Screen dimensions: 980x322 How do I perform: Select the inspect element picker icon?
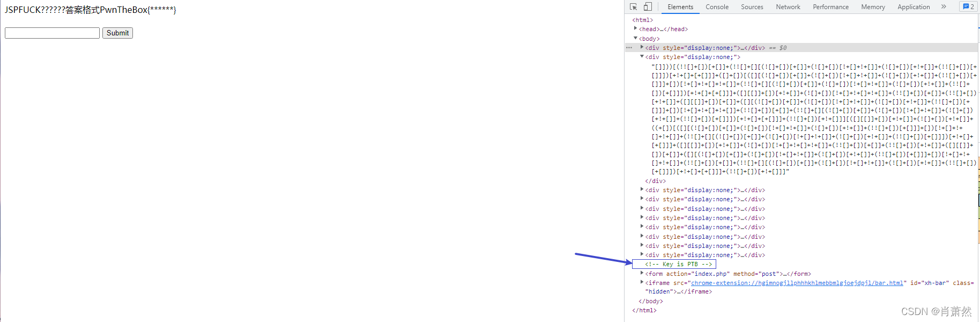[x=633, y=6]
